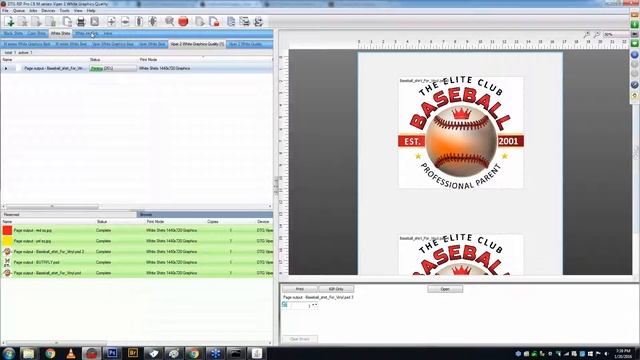Screen dimensions: 640x360
Task: Open the Devices menu
Action: tap(48, 11)
